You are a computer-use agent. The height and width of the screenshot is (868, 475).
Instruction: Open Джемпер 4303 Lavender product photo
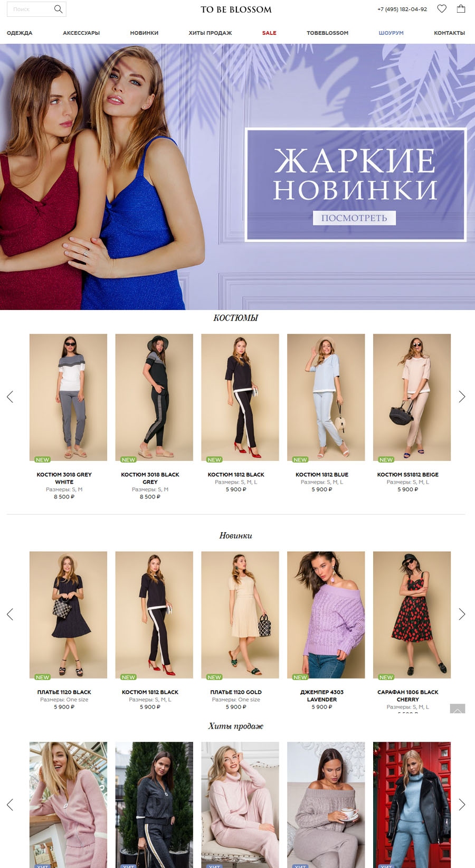click(x=326, y=615)
